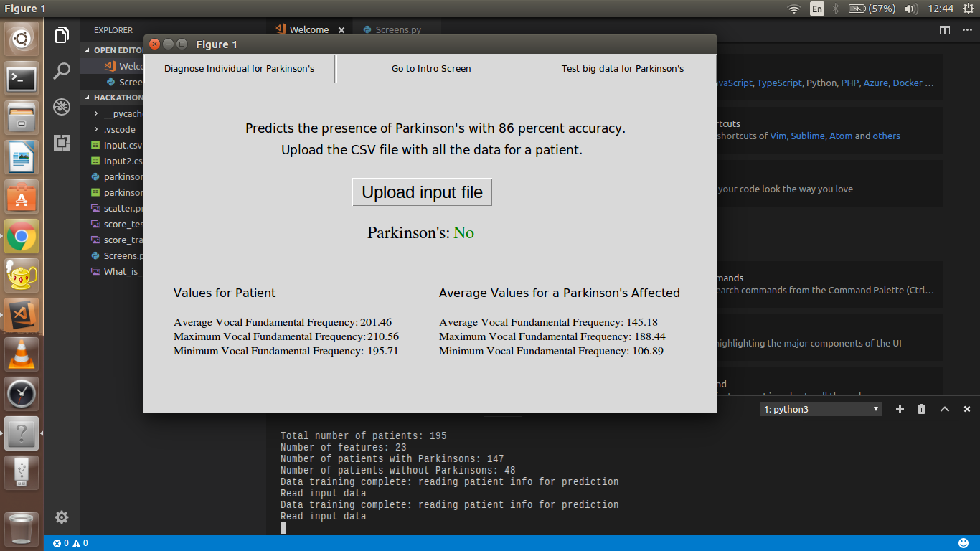
Task: Open VLC media player from the launcher
Action: tap(22, 354)
